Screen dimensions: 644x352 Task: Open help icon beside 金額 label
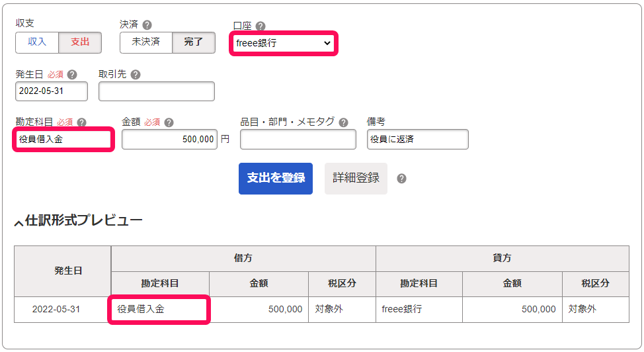(169, 122)
